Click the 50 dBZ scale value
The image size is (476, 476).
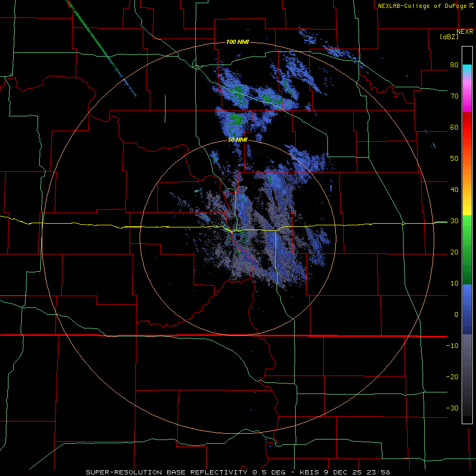pyautogui.click(x=454, y=159)
